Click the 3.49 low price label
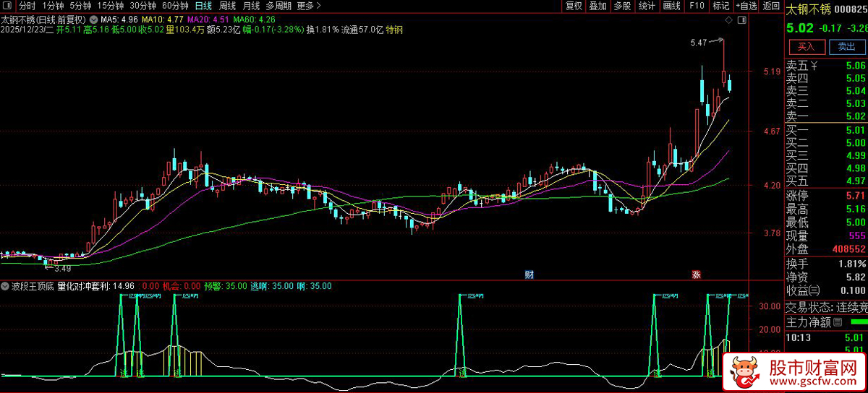Screen dimensions: 868x393 pos(63,268)
